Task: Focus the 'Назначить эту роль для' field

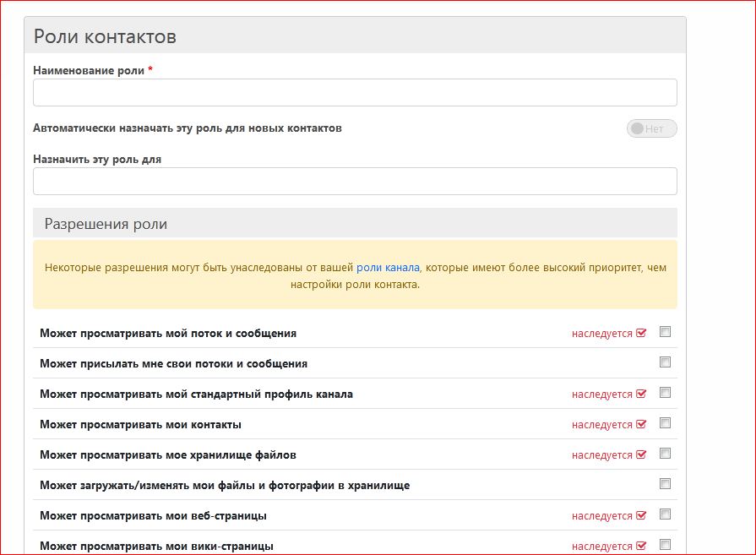Action: 355,181
